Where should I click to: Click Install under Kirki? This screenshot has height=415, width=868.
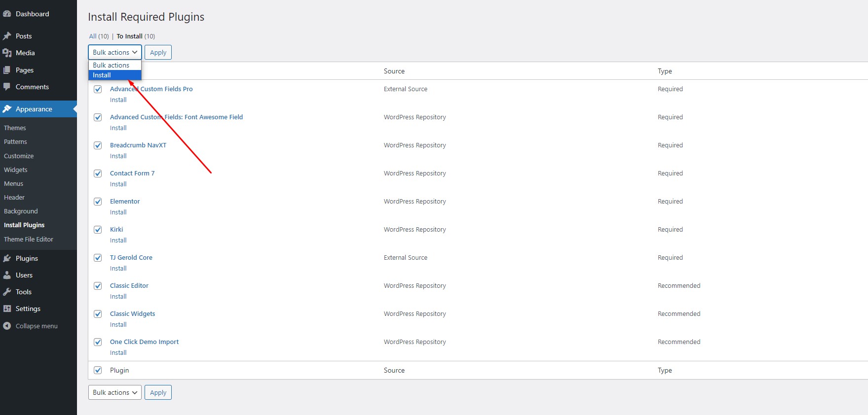coord(118,240)
